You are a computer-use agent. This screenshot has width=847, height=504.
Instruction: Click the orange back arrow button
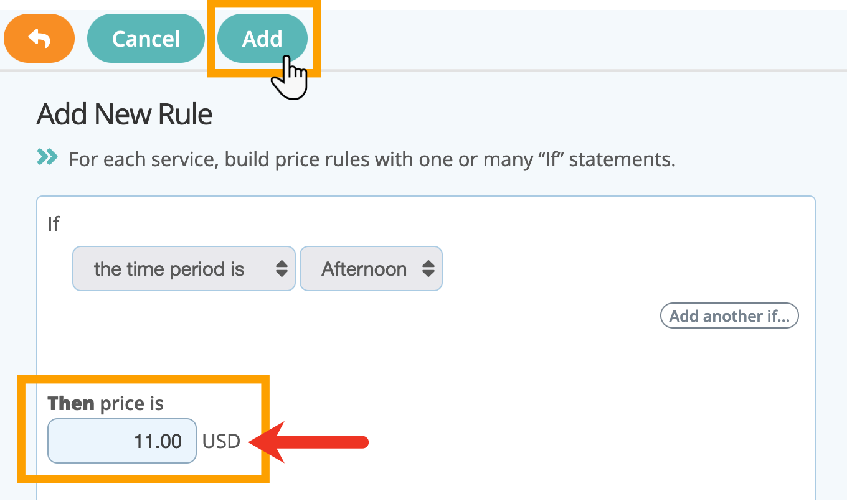(39, 39)
